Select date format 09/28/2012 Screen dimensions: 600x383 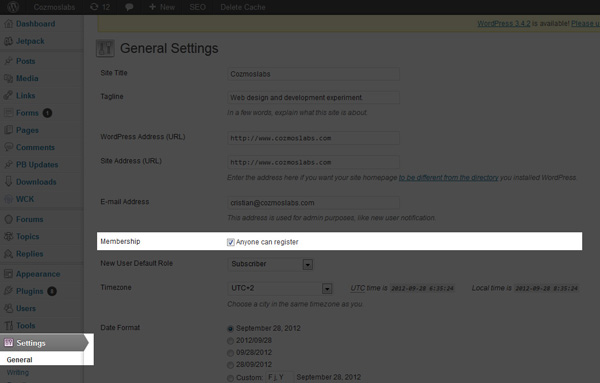pos(230,353)
